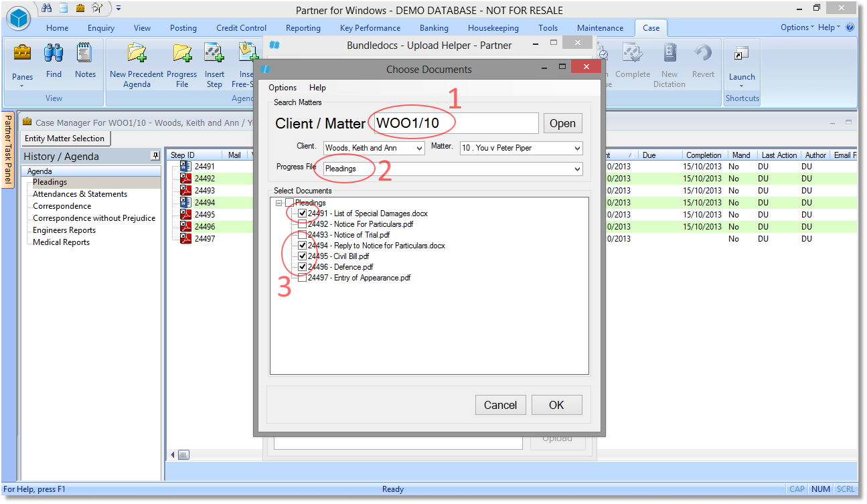Screen dimensions: 867x504
Task: Check 24492 Notice For Particulars.pdf
Action: (303, 224)
